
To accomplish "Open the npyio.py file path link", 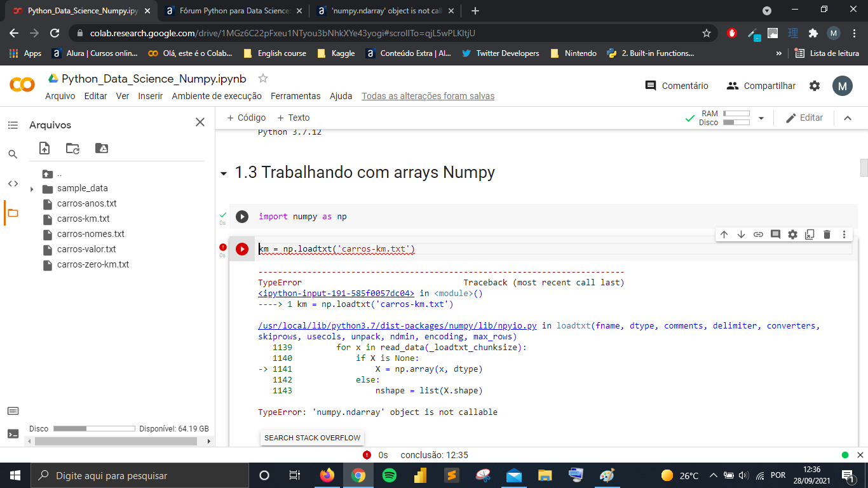I will coord(397,326).
